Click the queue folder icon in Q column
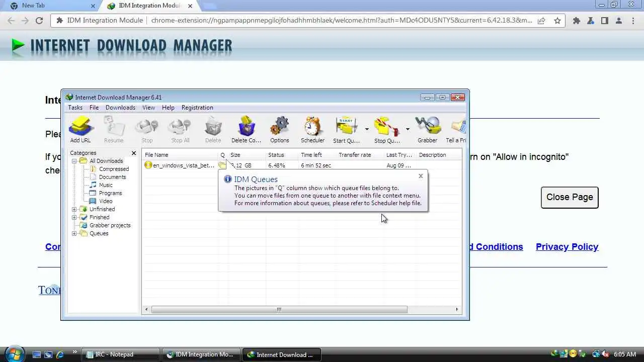Image resolution: width=644 pixels, height=362 pixels. pos(222,165)
